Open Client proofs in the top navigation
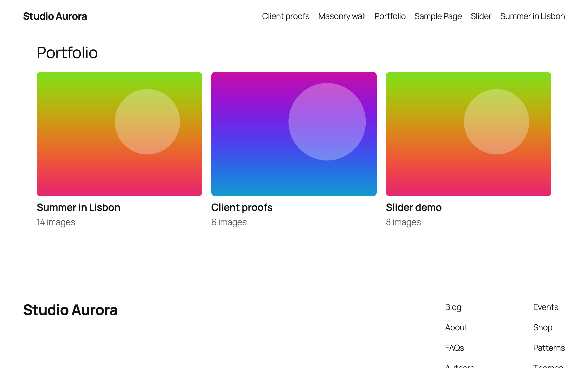 coord(286,16)
